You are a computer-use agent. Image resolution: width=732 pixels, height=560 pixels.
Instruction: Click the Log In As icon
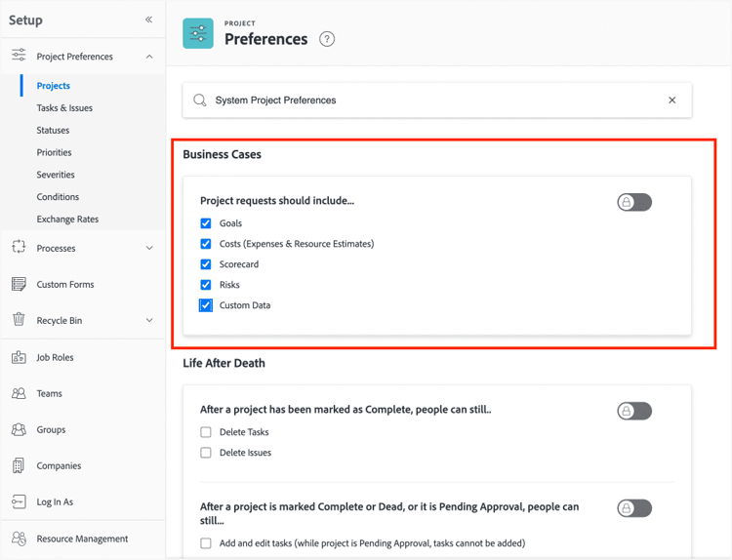pos(19,502)
